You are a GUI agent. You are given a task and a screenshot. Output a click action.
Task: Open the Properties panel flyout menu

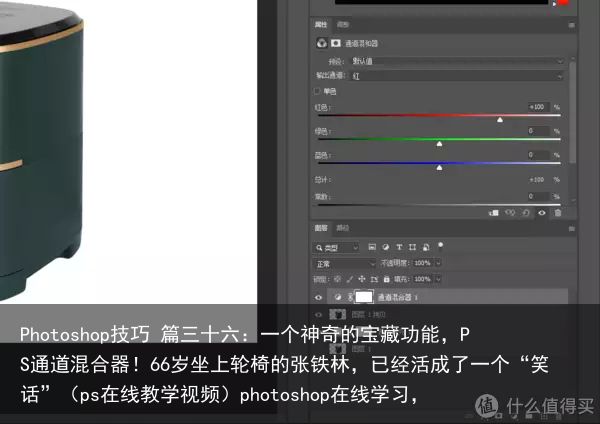click(571, 25)
